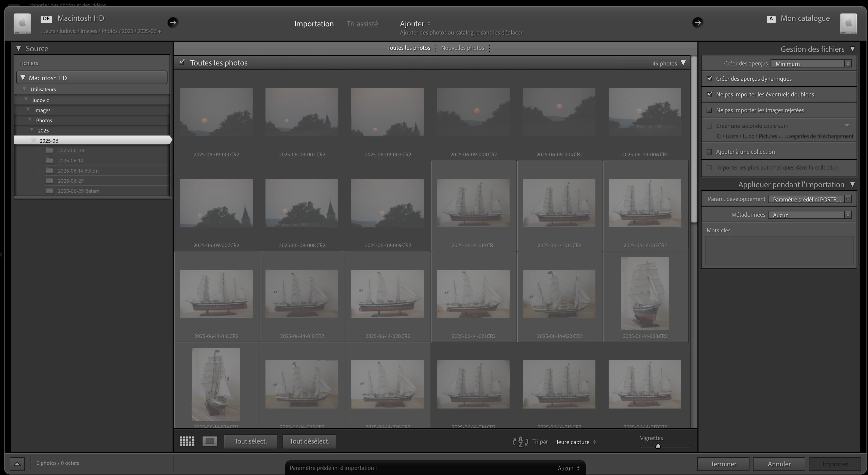This screenshot has height=475, width=868.
Task: Click the source arrow next to Macintosh HD
Action: 173,23
